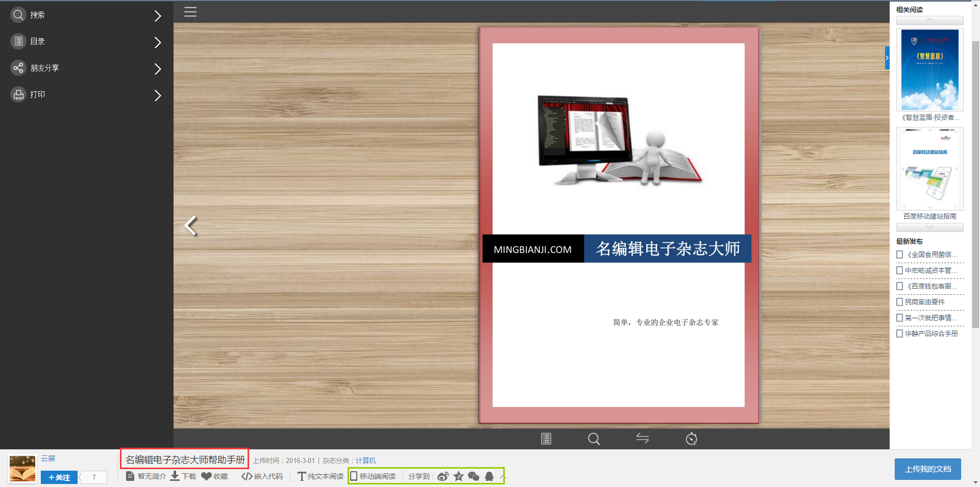Expand the 朋友分享 panel chevron
The width and height of the screenshot is (980, 487).
[158, 69]
